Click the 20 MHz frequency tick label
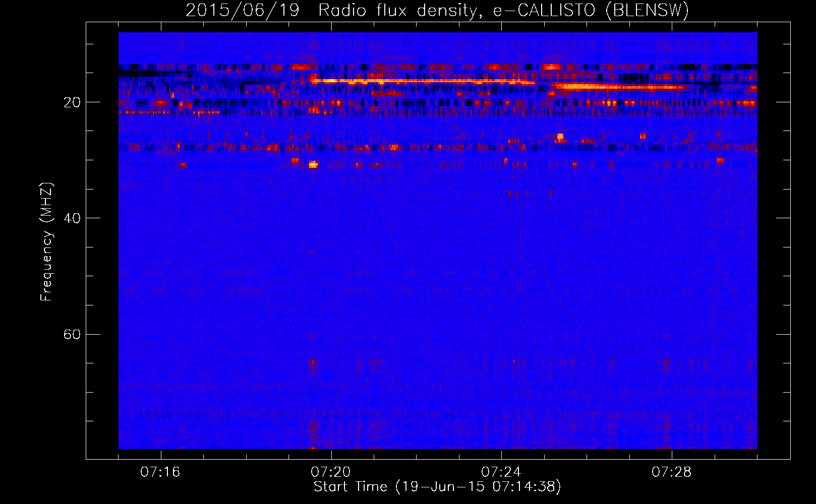This screenshot has height=504, width=816. (72, 102)
